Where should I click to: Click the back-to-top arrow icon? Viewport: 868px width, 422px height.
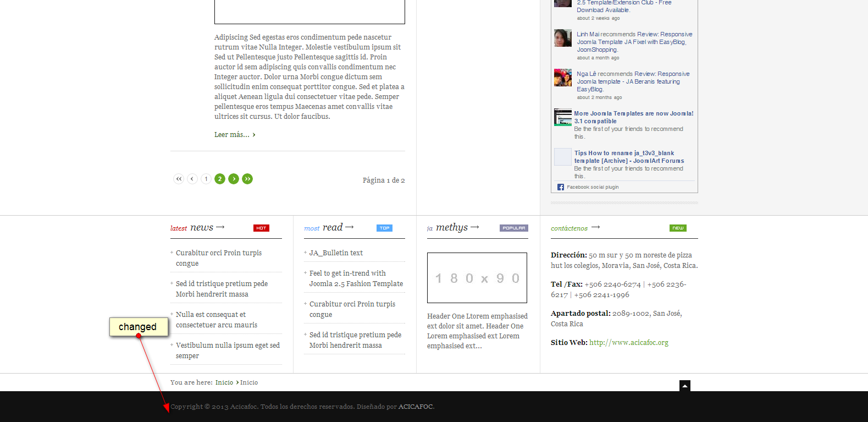coord(685,386)
